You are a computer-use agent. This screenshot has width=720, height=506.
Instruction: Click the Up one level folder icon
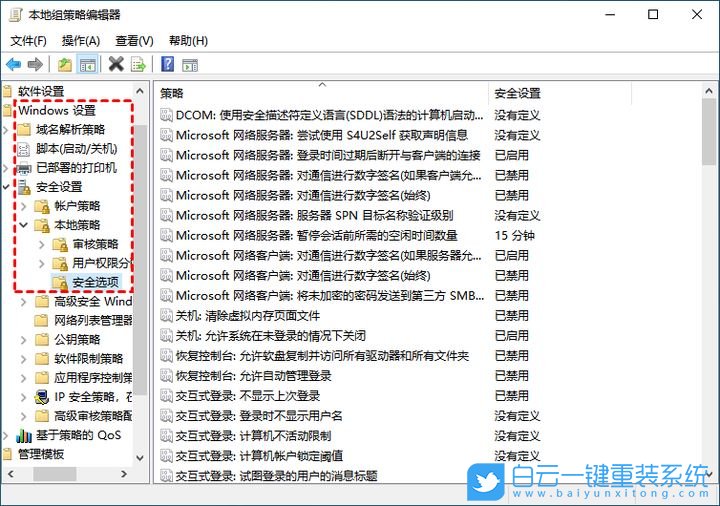65,64
